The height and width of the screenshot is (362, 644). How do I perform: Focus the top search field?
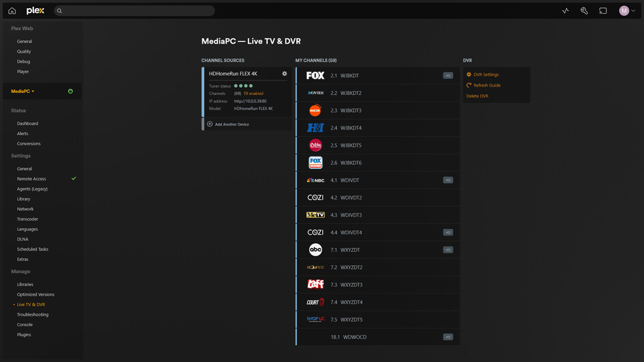(135, 11)
